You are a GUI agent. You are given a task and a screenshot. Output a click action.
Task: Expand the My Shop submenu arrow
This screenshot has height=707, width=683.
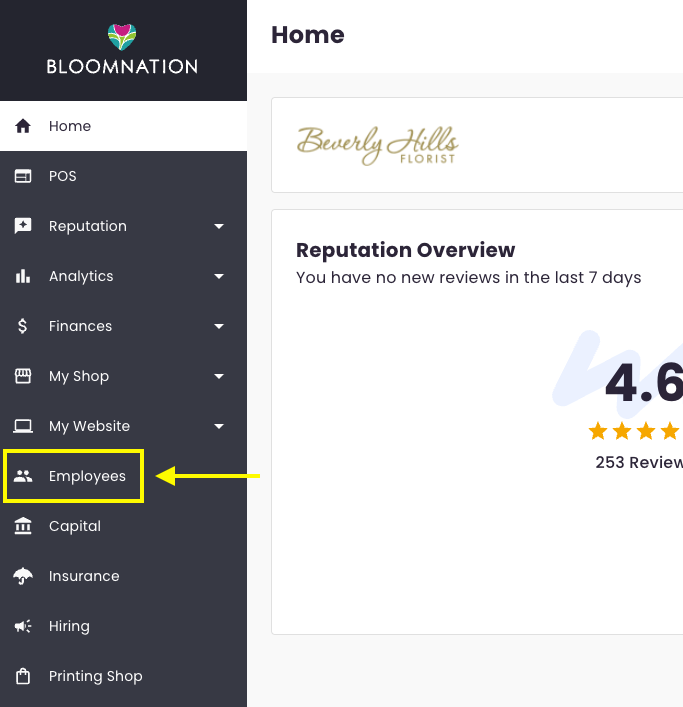(219, 376)
